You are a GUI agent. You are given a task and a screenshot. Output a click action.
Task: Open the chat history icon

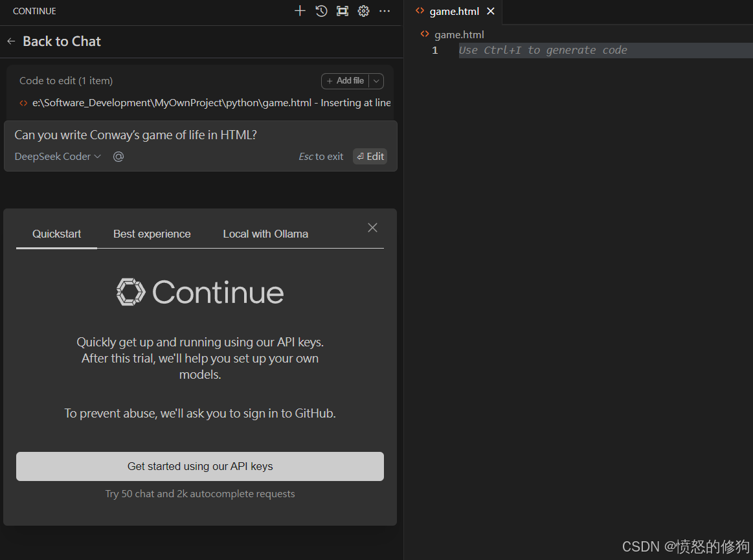point(321,10)
